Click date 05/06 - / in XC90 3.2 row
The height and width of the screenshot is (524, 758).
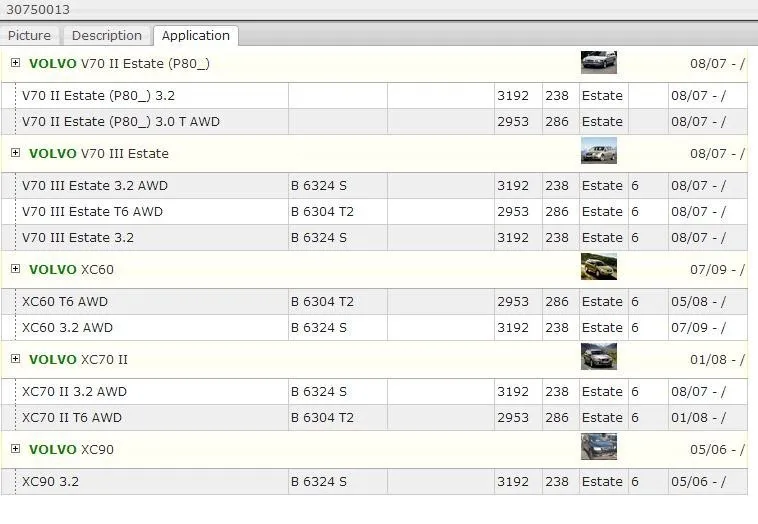[x=698, y=481]
